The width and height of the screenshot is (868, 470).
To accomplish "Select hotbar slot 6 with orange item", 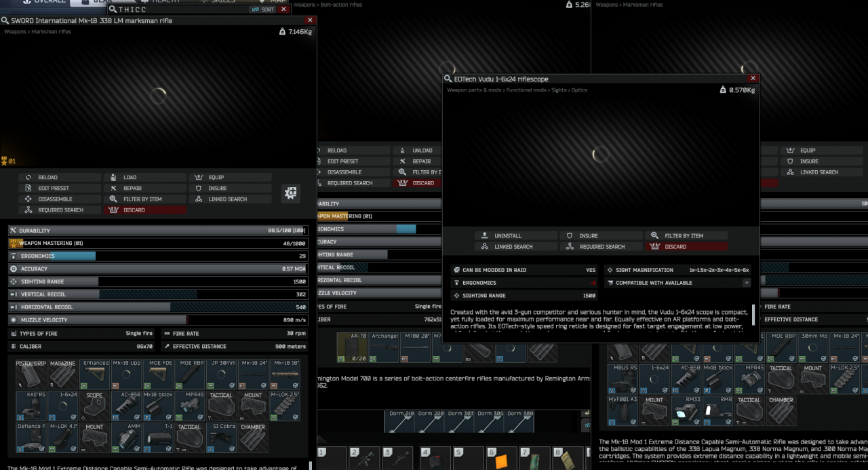I will [500, 460].
